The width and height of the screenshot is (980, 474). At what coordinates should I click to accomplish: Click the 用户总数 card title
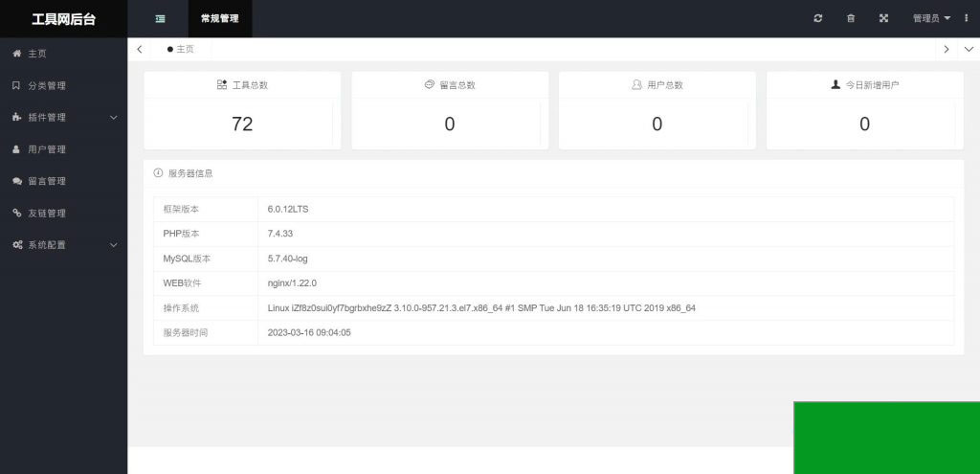click(x=665, y=85)
